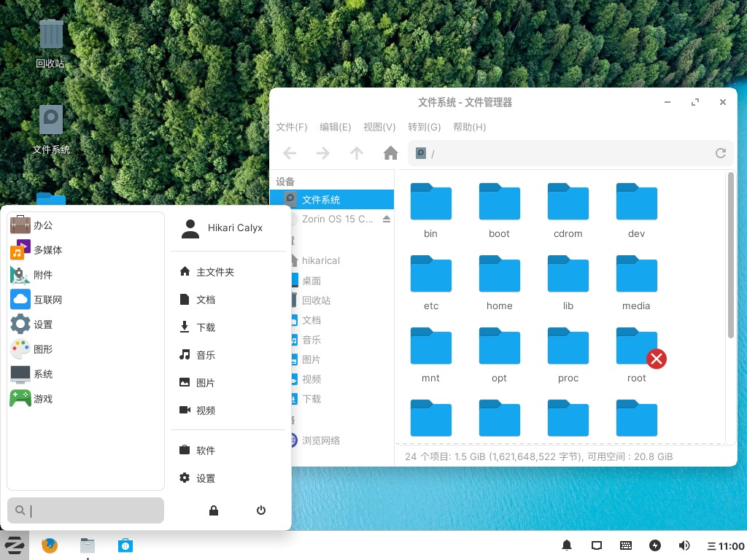Viewport: 747px width, 560px height.
Task: Click the notification bell in the system tray
Action: 566,545
